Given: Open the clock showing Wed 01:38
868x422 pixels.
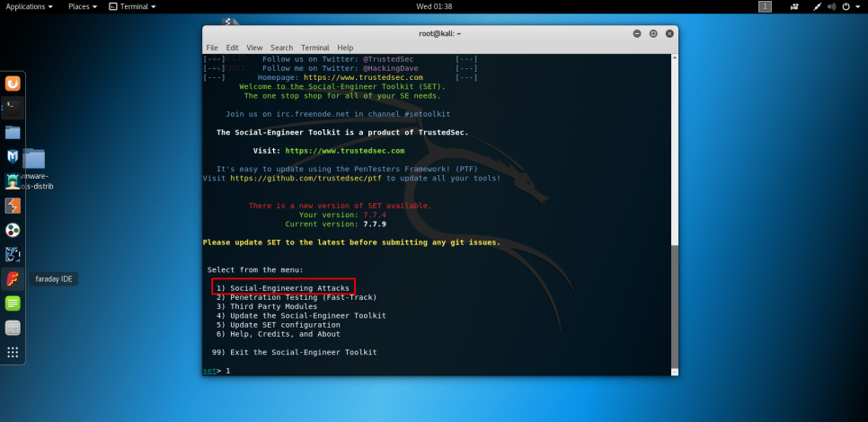Looking at the screenshot, I should click(434, 6).
